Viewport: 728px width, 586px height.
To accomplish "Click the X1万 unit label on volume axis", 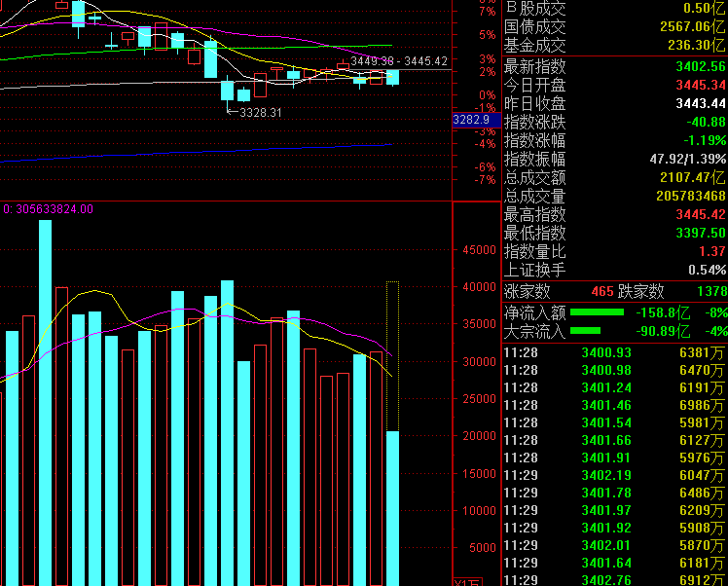I will [x=468, y=582].
